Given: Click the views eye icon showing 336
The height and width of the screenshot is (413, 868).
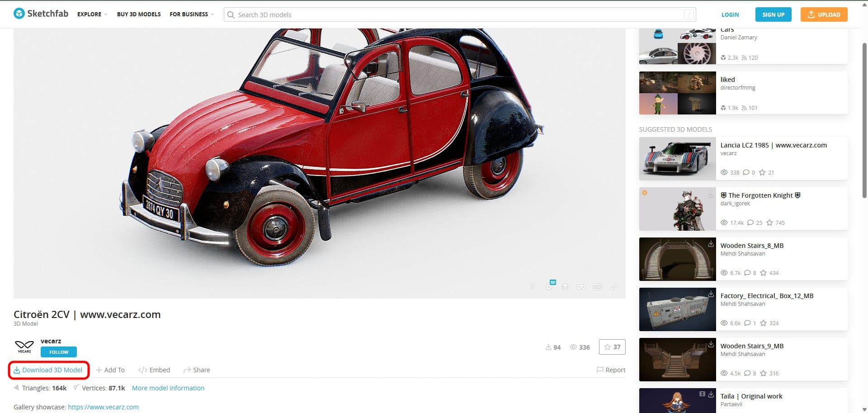Looking at the screenshot, I should point(573,347).
